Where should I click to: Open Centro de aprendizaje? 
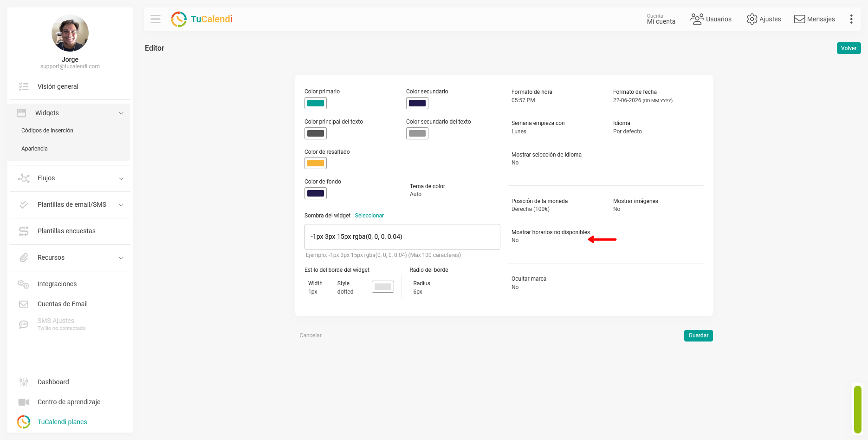(x=69, y=402)
